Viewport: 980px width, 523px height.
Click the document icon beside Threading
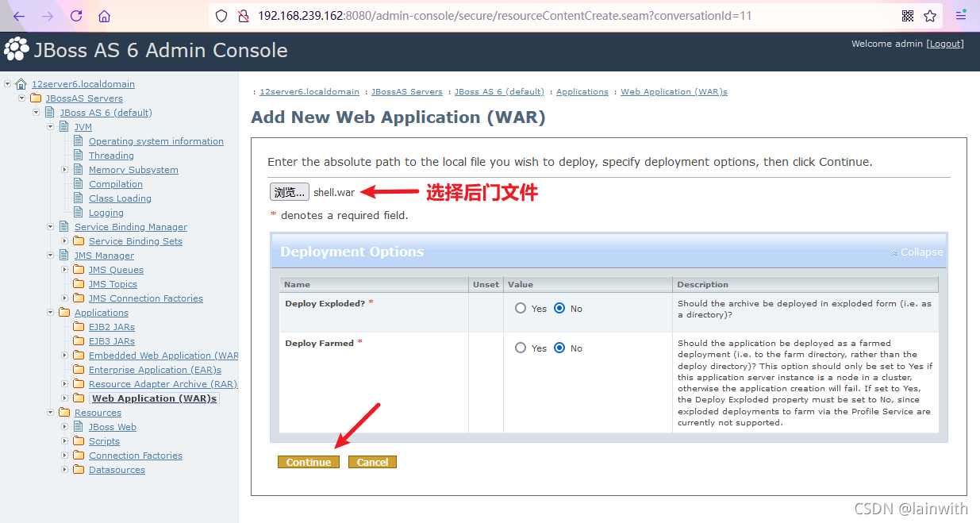pyautogui.click(x=79, y=156)
